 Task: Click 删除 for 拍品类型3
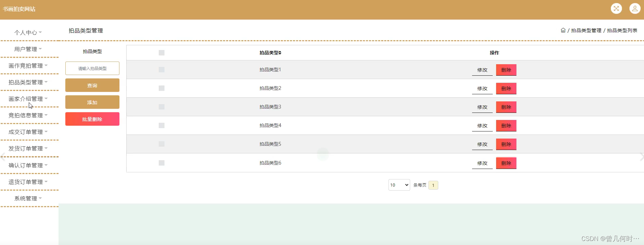pos(506,107)
